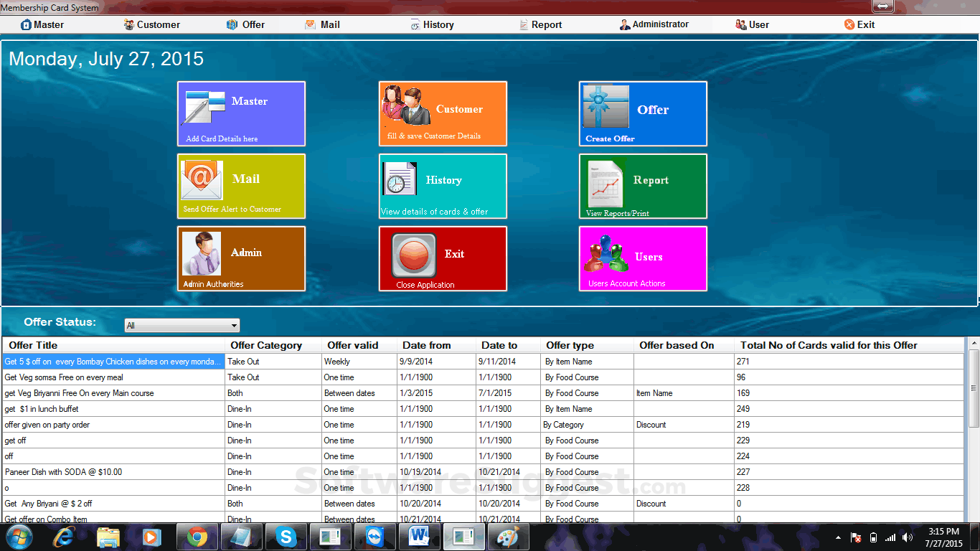Open the Administrator menu
The image size is (980, 551).
tap(654, 24)
